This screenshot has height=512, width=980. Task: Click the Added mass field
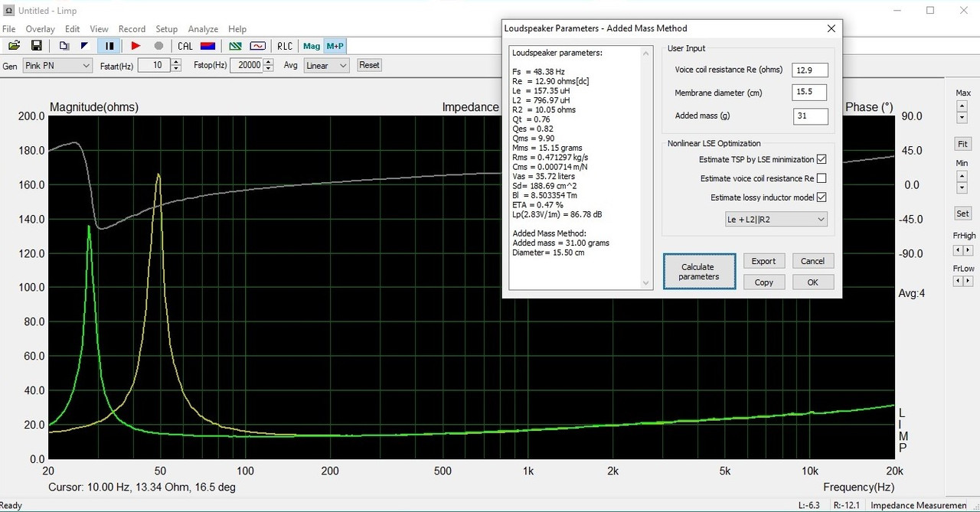[810, 116]
